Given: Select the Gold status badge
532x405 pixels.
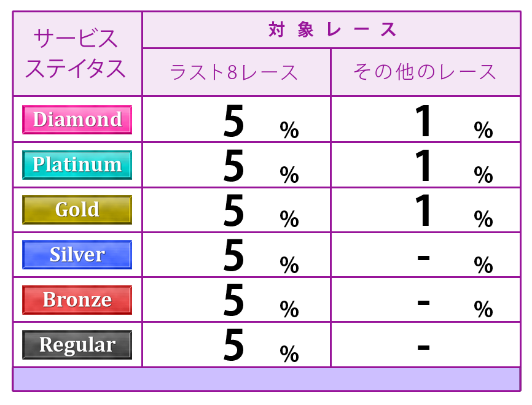Looking at the screenshot, I should tap(77, 210).
